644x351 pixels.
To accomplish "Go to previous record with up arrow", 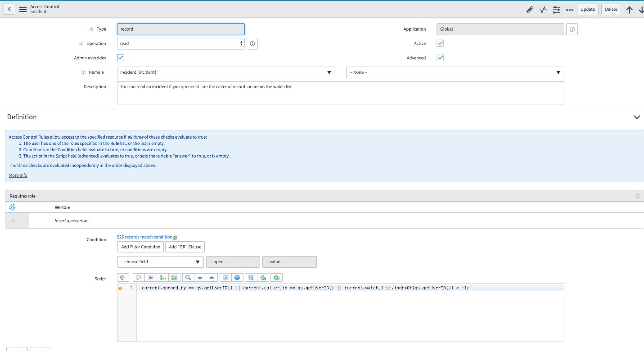I will (630, 9).
